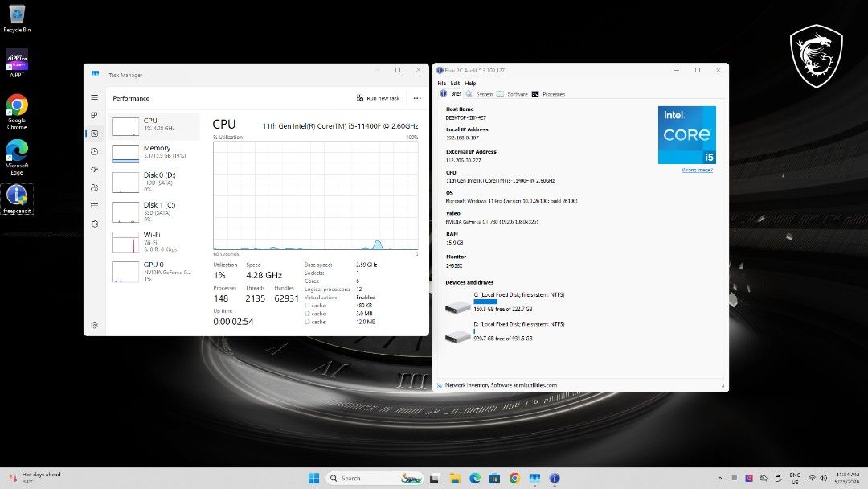Expand hidden system tray icons chevron
The width and height of the screenshot is (868, 489).
pyautogui.click(x=719, y=478)
